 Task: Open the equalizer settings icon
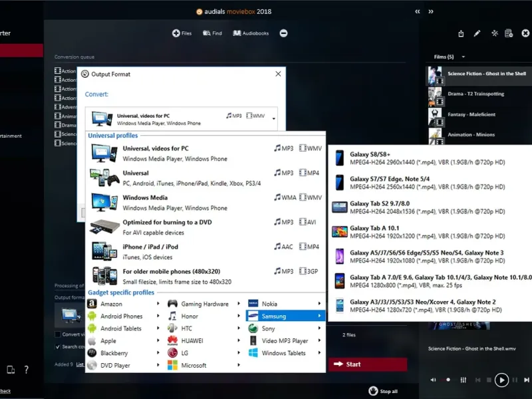pyautogui.click(x=463, y=380)
